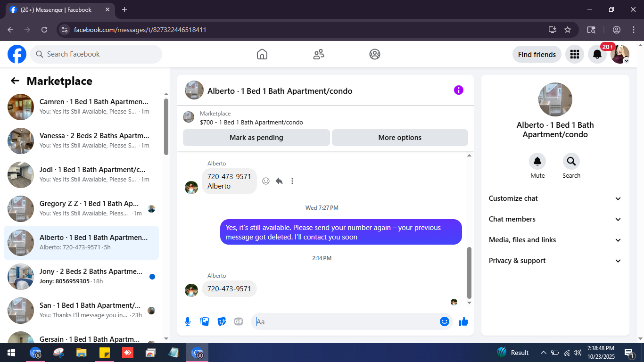The width and height of the screenshot is (644, 362).
Task: Open the $700 1 Bed 1 Bath listing link
Action: pos(251,122)
